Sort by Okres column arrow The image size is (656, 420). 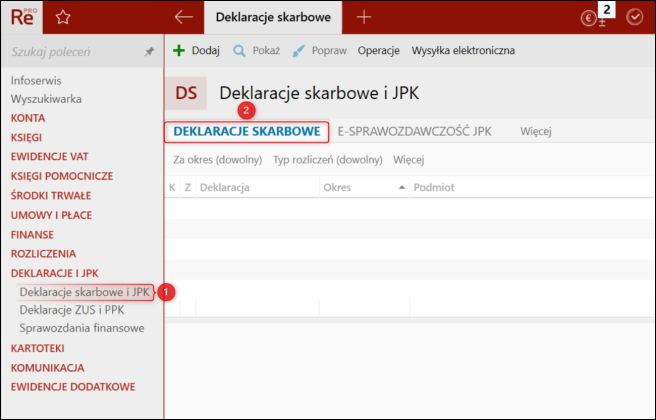coord(402,187)
